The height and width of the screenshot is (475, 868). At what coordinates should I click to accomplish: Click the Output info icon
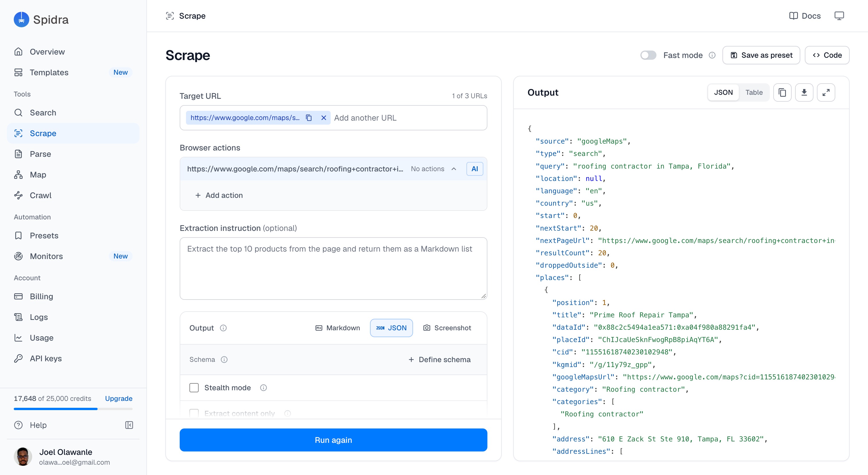click(x=223, y=328)
